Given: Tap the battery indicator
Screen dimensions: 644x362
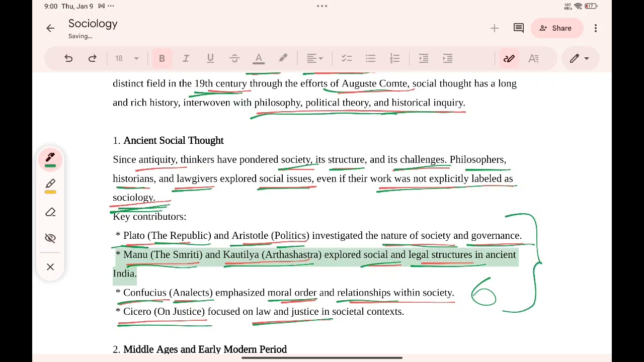Looking at the screenshot, I should pyautogui.click(x=591, y=6).
